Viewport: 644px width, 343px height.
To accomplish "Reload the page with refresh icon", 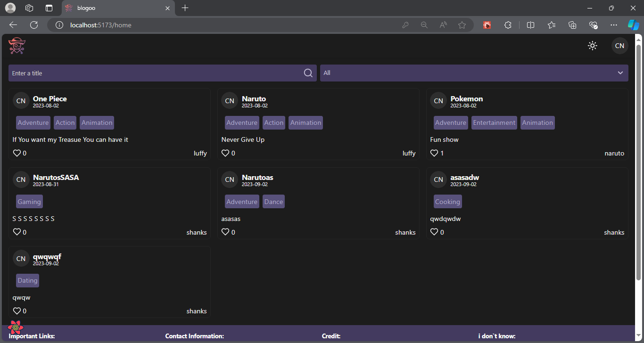I will (x=34, y=25).
